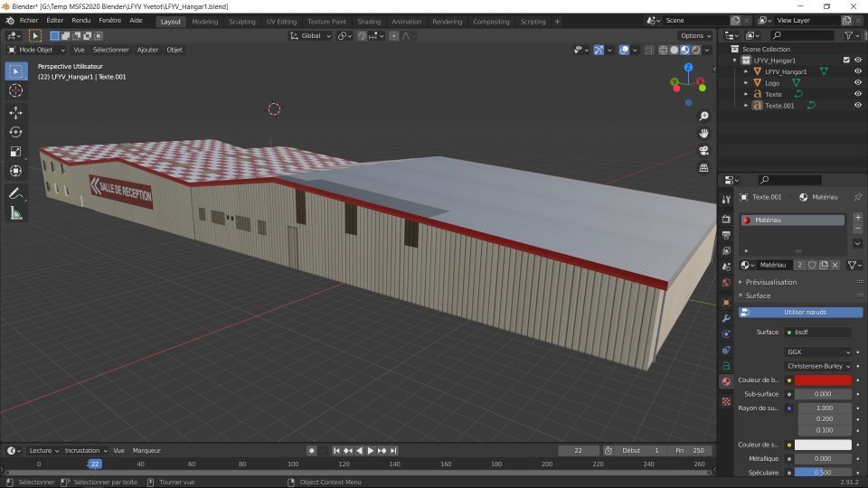Click the zoom magnifier icon in viewport
The image size is (868, 488).
703,117
